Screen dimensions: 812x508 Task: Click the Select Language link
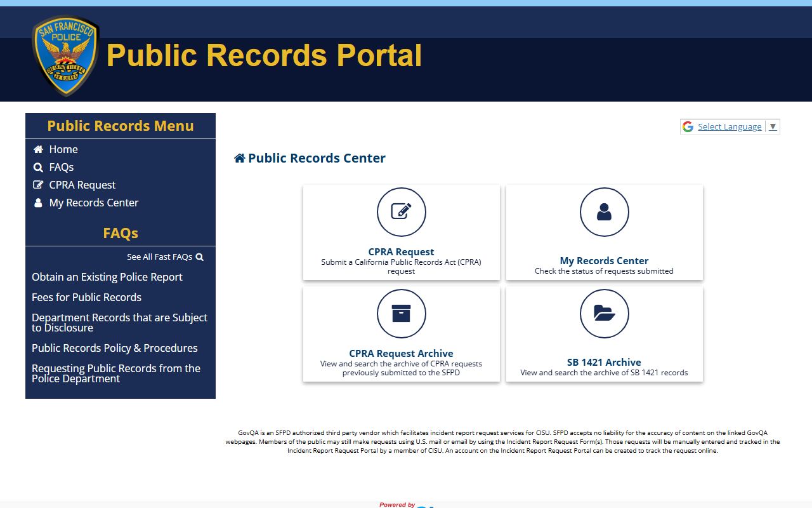point(730,127)
